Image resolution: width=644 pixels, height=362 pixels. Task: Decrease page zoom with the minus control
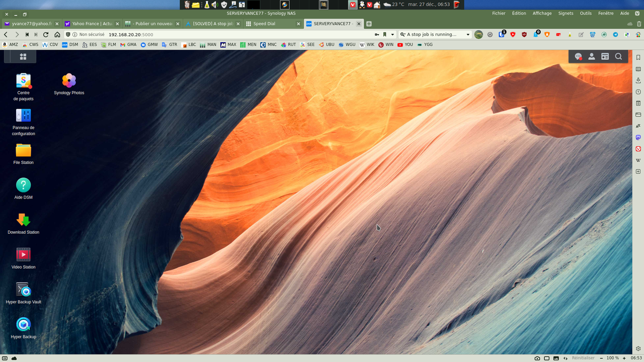[601, 358]
